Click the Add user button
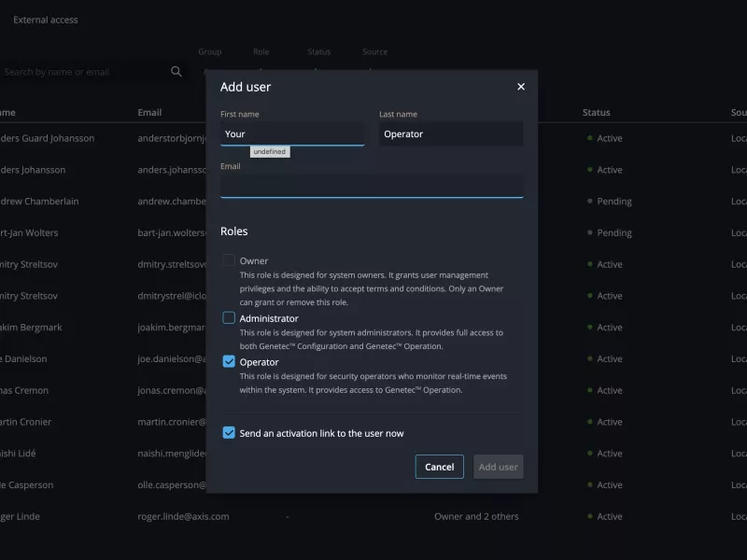Screen dimensions: 747x560 (498, 467)
